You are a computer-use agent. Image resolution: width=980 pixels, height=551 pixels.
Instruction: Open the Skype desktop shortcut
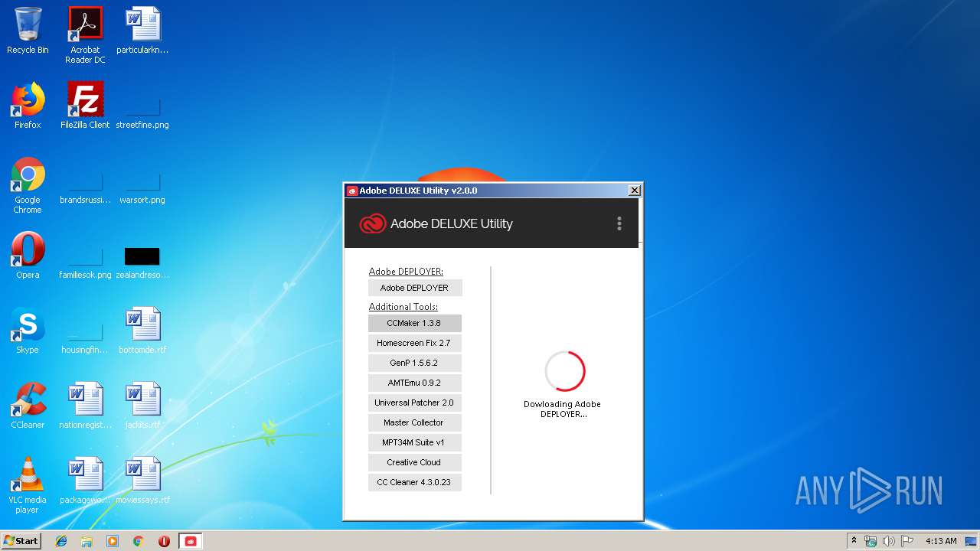28,331
